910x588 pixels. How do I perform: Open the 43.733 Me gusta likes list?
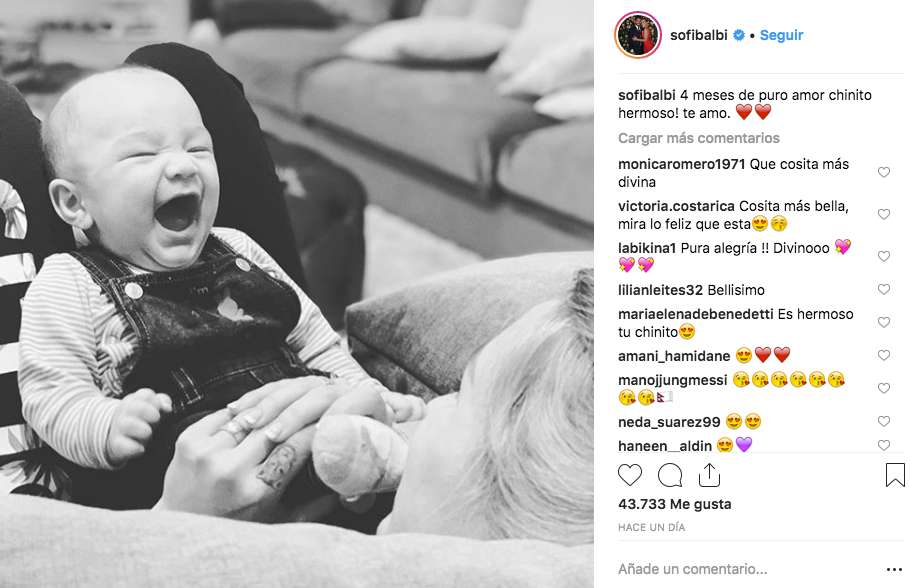[674, 504]
